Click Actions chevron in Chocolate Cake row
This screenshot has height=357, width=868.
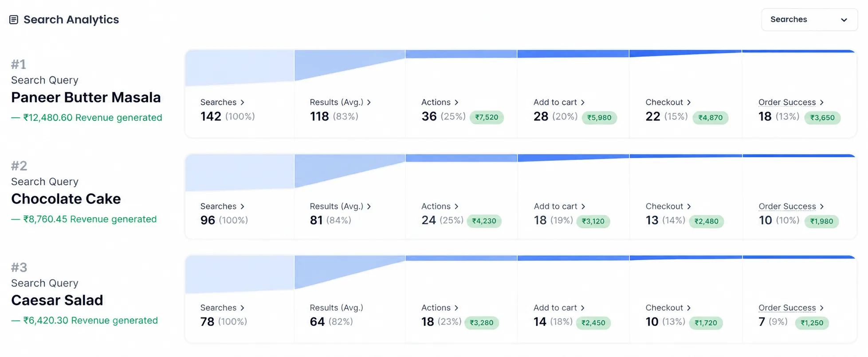point(456,206)
